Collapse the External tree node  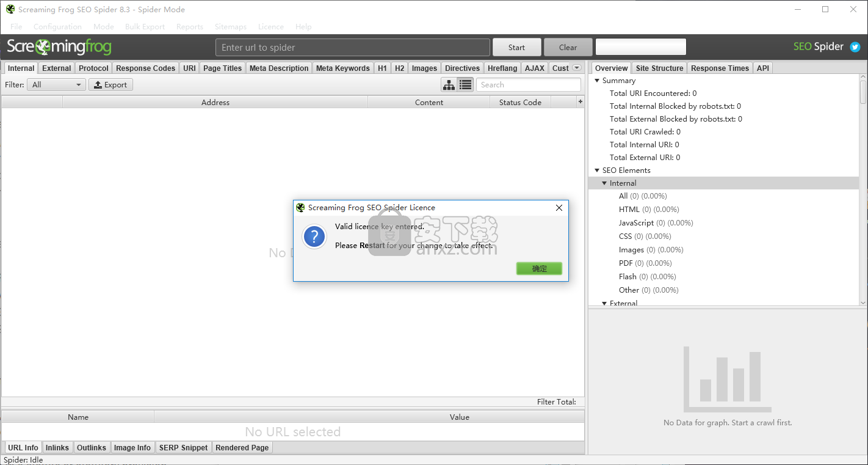pos(604,303)
